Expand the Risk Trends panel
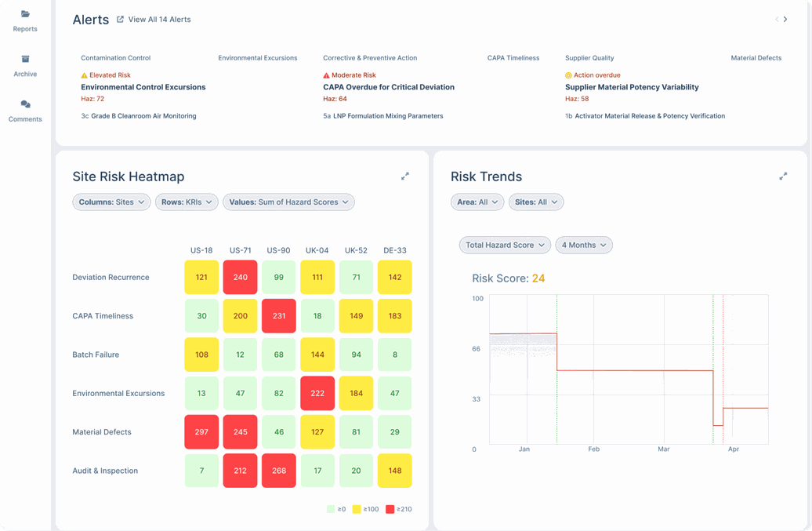Screen dimensions: 812x531 [x=783, y=176]
